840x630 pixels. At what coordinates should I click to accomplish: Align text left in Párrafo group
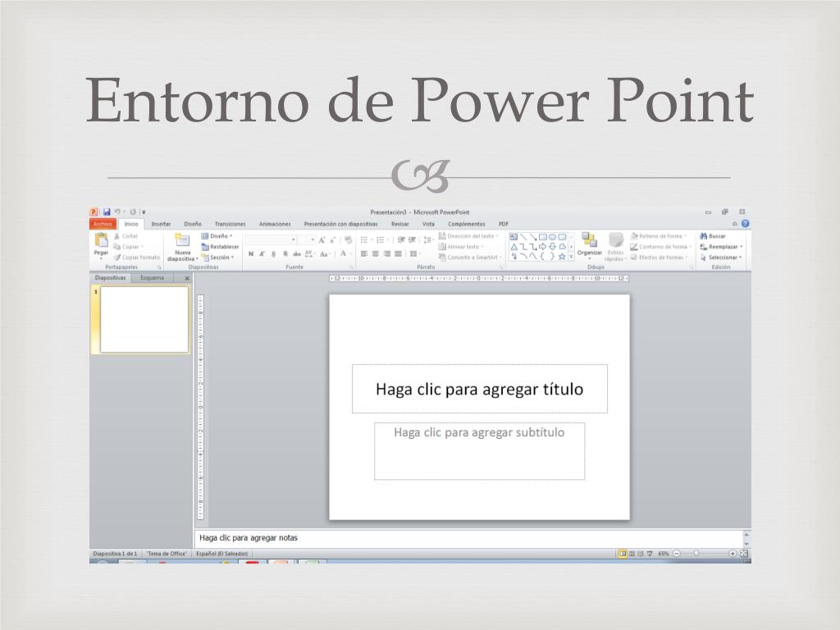364,254
